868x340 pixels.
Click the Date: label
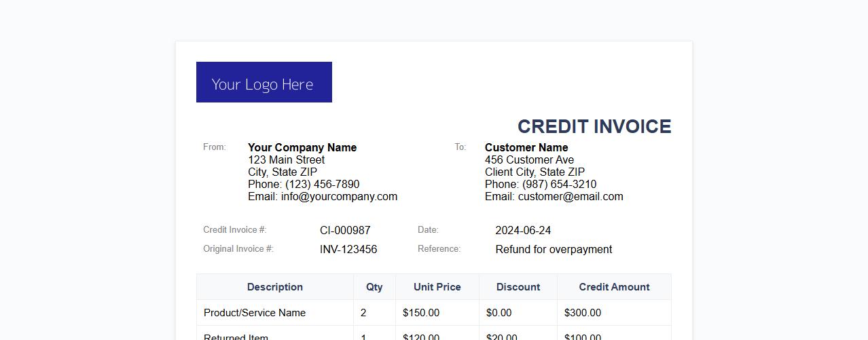(428, 229)
